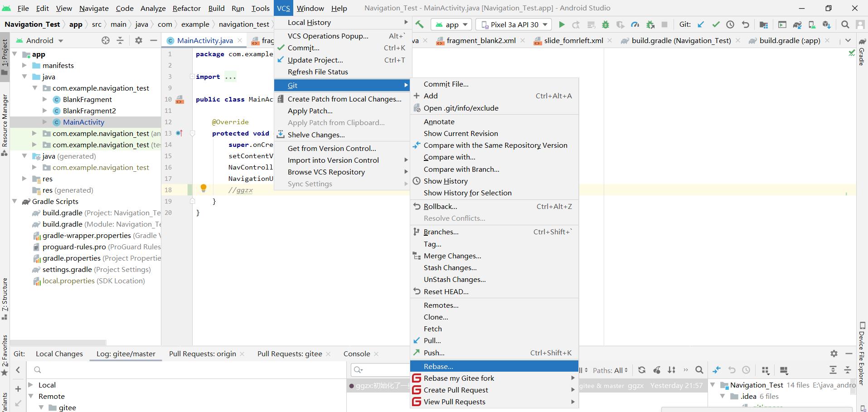Choose Stash Changes... menu entry
868x412 pixels.
click(494, 267)
